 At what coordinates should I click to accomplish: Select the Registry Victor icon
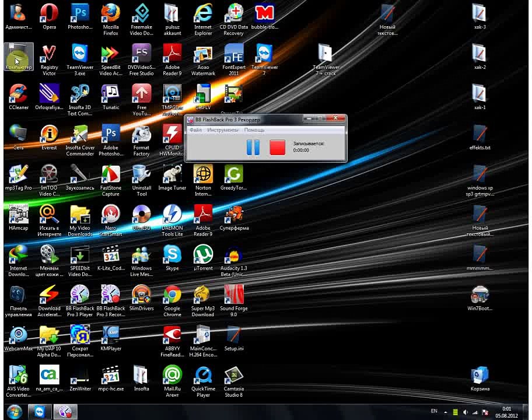49,60
